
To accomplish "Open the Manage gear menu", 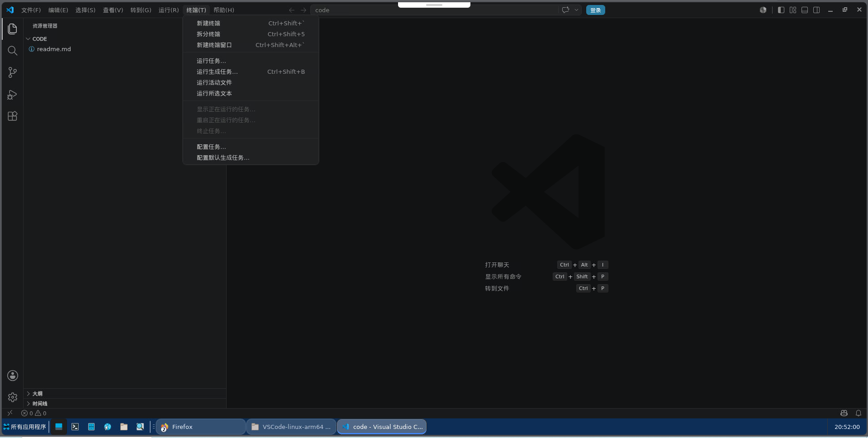I will [13, 397].
